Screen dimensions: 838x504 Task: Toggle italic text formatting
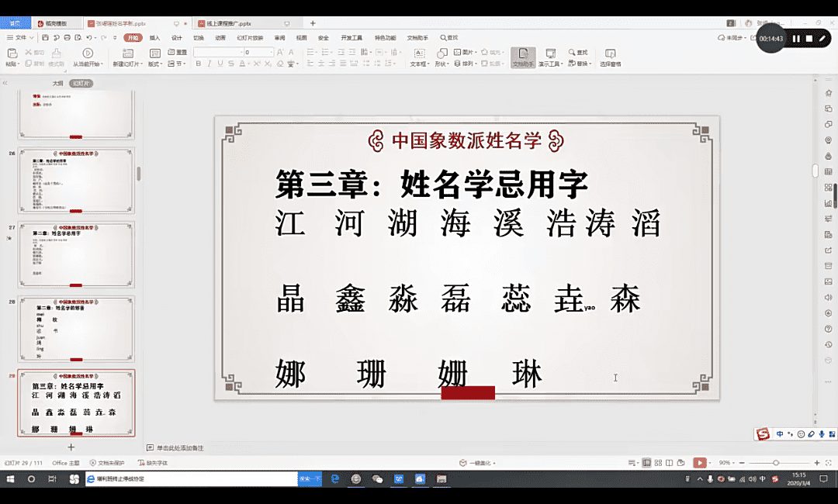[x=209, y=64]
